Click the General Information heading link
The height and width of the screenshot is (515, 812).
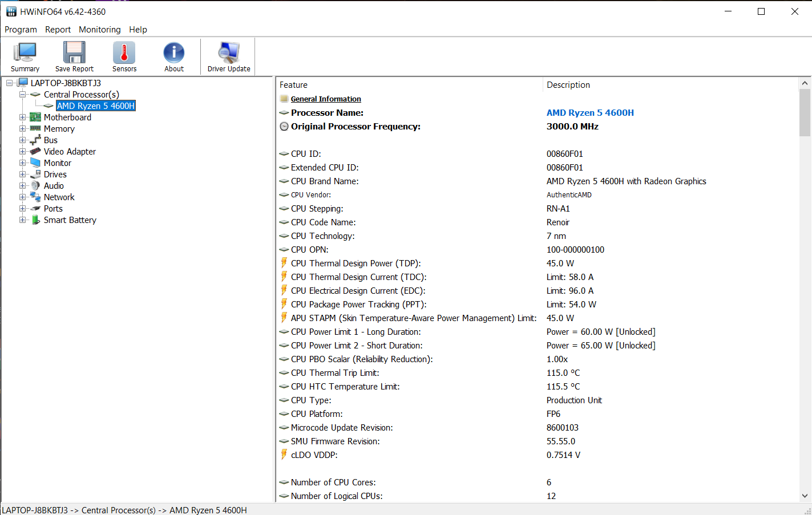[x=326, y=99]
